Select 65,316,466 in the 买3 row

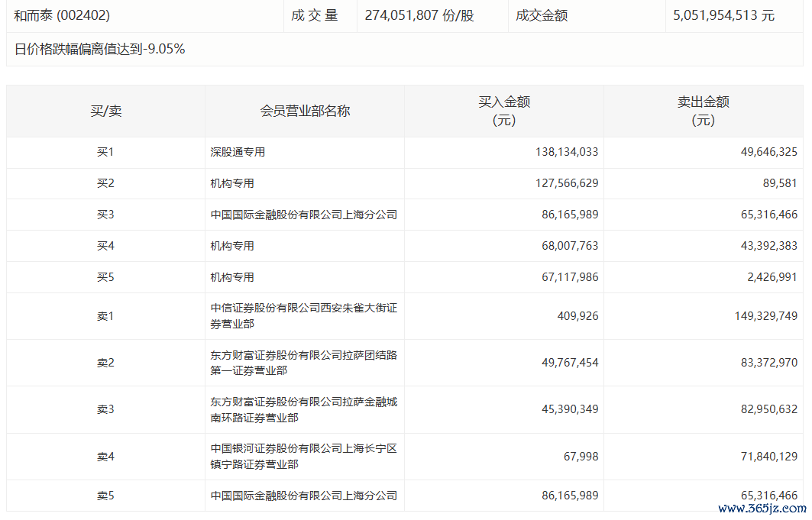[x=769, y=215]
